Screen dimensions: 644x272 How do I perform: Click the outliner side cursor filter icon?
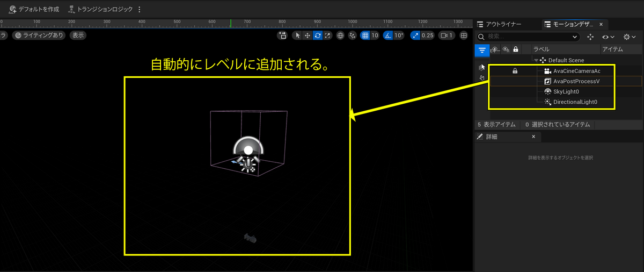pyautogui.click(x=482, y=67)
